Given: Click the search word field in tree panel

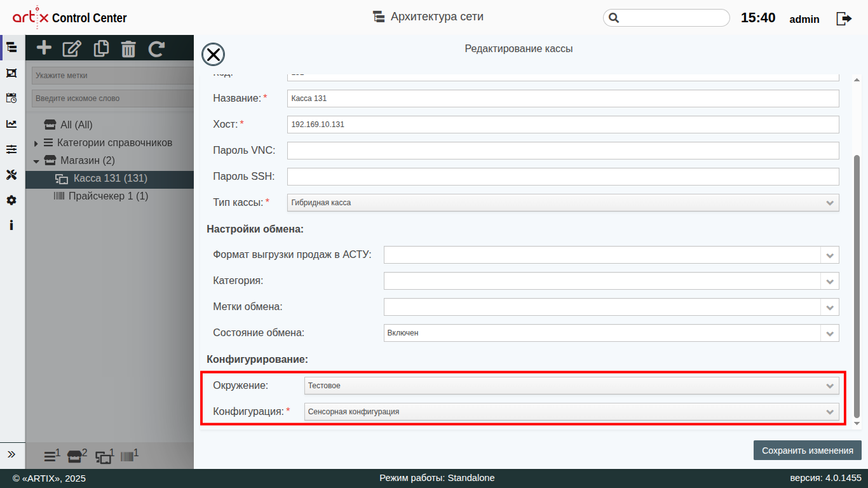Looking at the screenshot, I should (112, 98).
